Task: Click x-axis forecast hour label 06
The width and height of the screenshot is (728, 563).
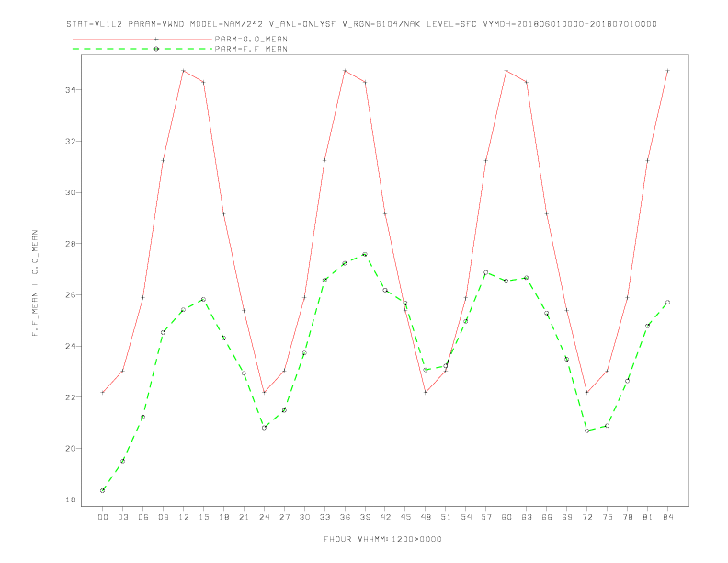Action: pos(143,517)
